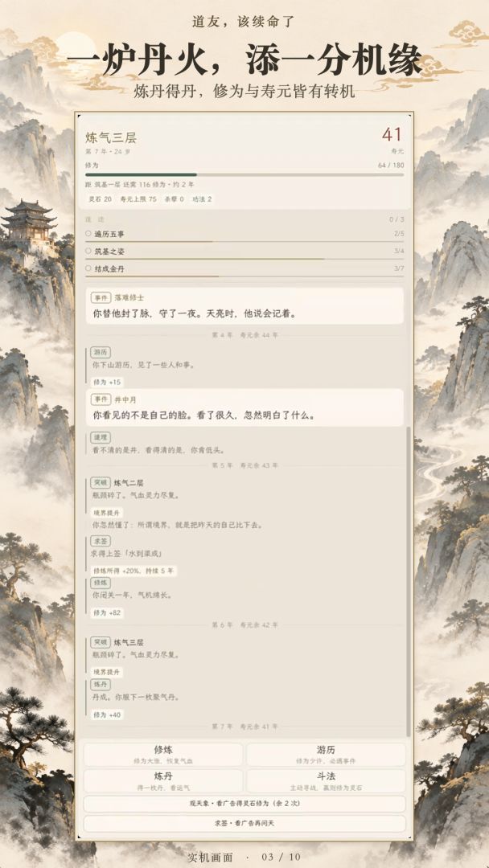Click the 距筑基一层 还需 116 修为 line

click(x=140, y=184)
